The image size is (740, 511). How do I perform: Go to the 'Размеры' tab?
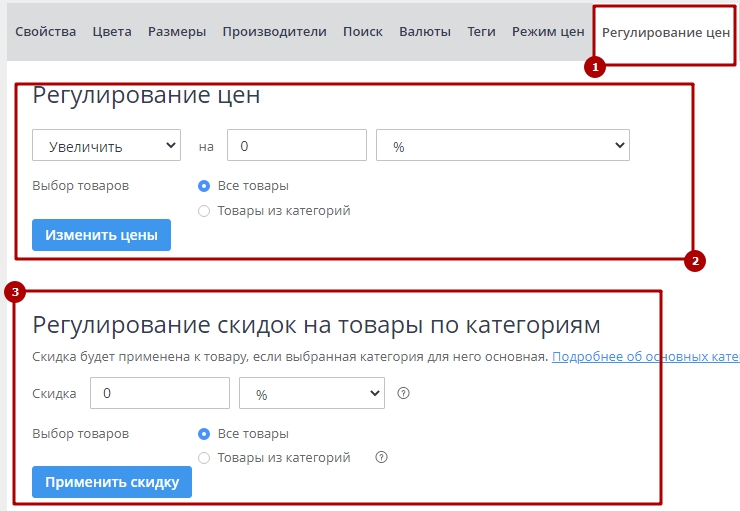(177, 32)
